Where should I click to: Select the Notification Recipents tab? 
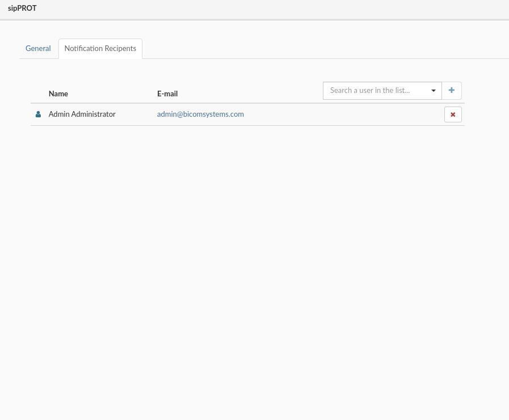click(100, 49)
